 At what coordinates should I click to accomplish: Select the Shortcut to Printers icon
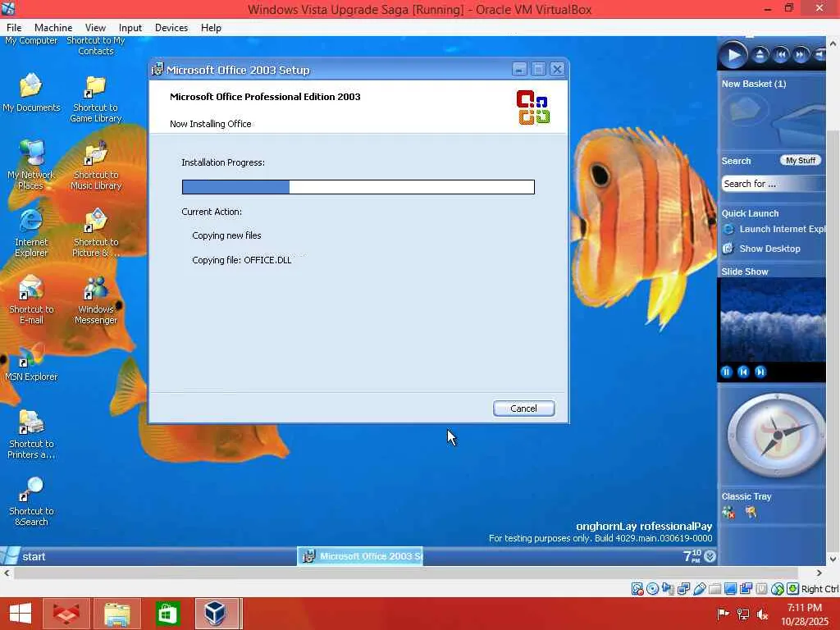[x=31, y=435]
